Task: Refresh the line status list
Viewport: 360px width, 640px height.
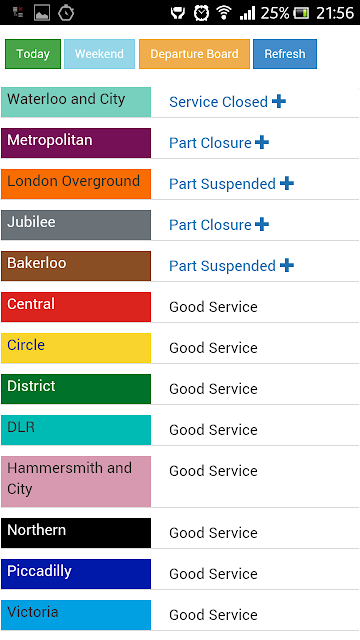Action: [x=285, y=54]
